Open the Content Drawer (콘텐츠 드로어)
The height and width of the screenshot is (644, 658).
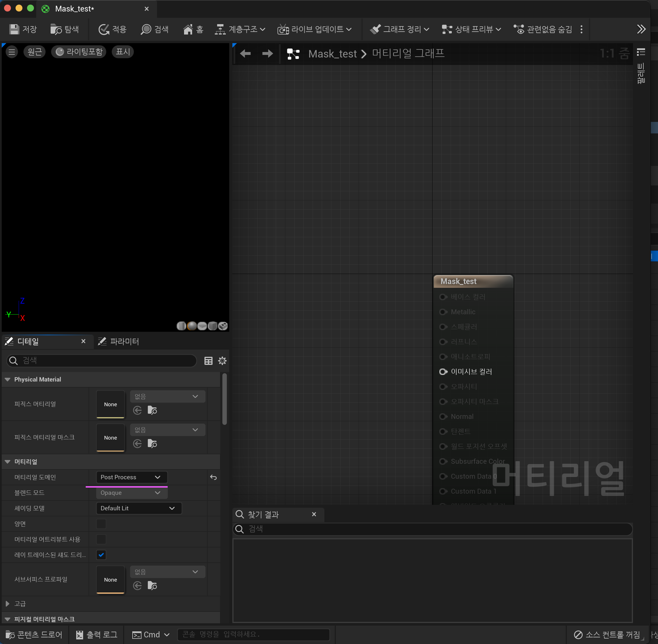tap(34, 635)
